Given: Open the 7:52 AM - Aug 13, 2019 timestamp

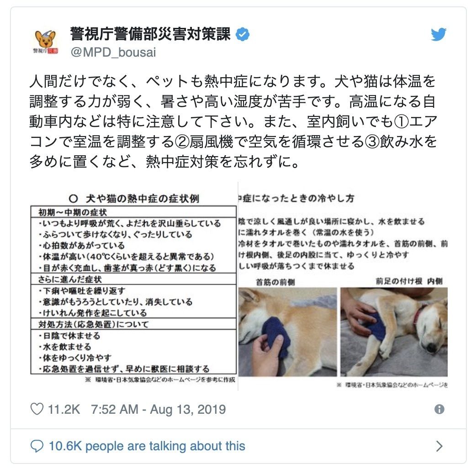Looking at the screenshot, I should point(158,409).
